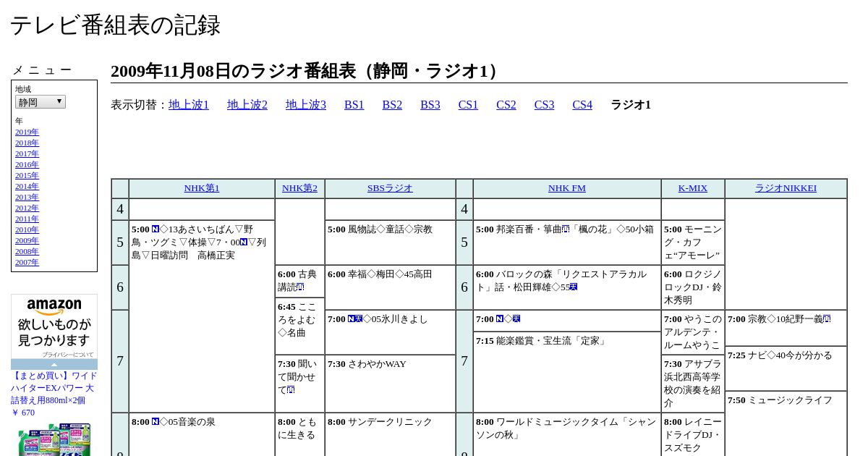Screen dimensions: 868x456
Task: Open the 2013年 archive link
Action: (x=27, y=197)
